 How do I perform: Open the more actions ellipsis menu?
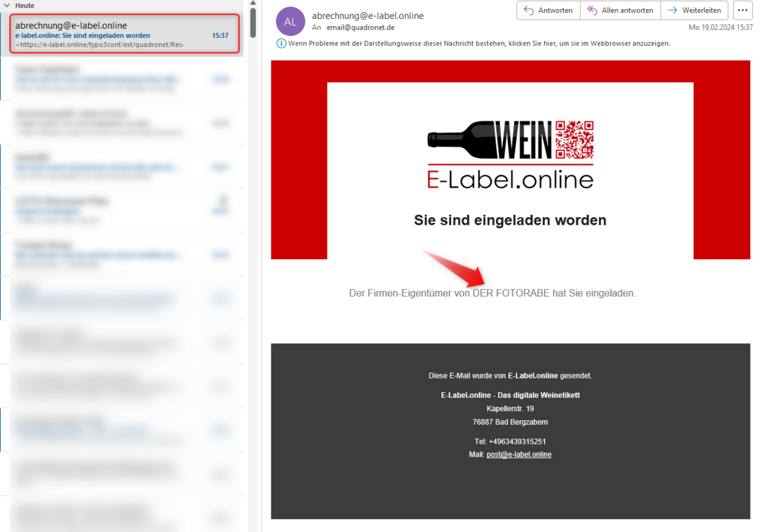(x=743, y=10)
